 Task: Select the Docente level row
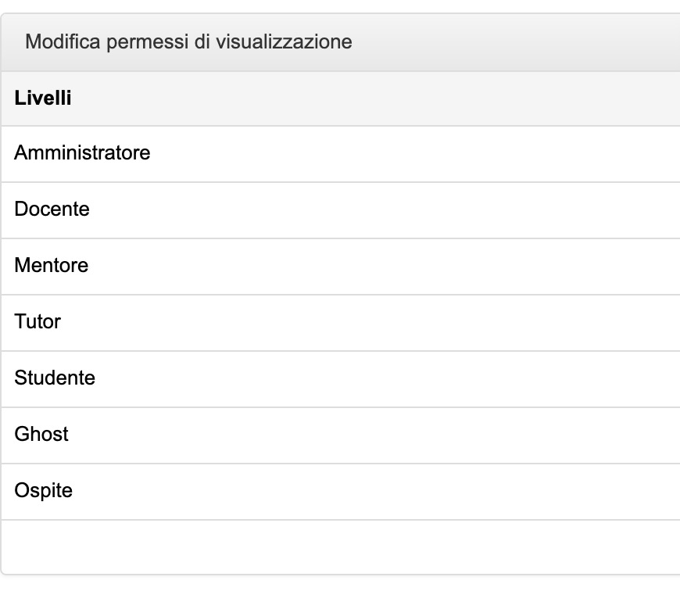[340, 210]
